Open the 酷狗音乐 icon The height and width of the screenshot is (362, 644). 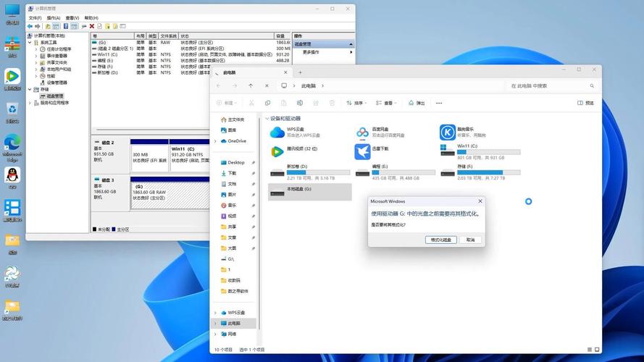(x=448, y=132)
